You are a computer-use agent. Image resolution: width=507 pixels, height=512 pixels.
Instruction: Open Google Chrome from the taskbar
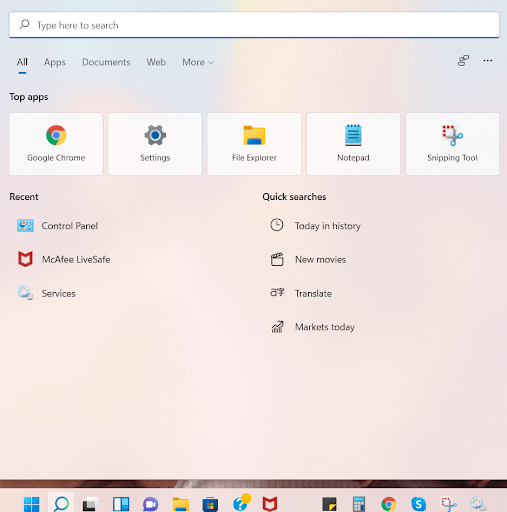tap(389, 504)
